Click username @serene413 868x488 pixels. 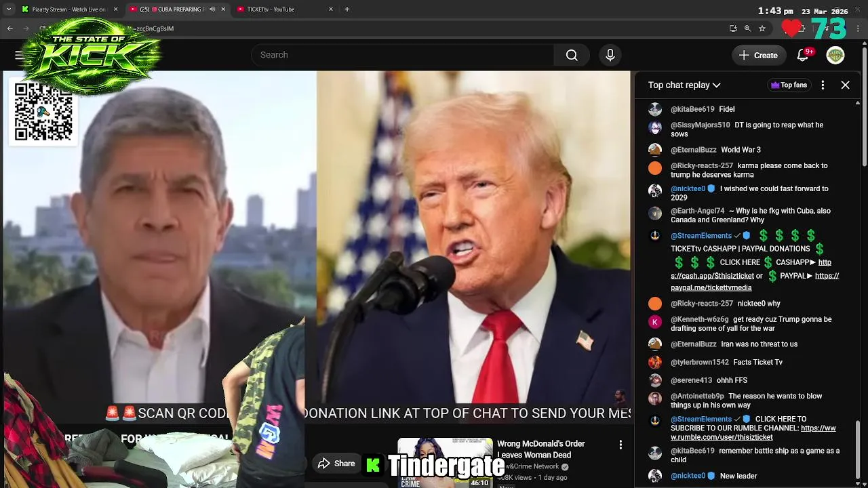click(692, 380)
